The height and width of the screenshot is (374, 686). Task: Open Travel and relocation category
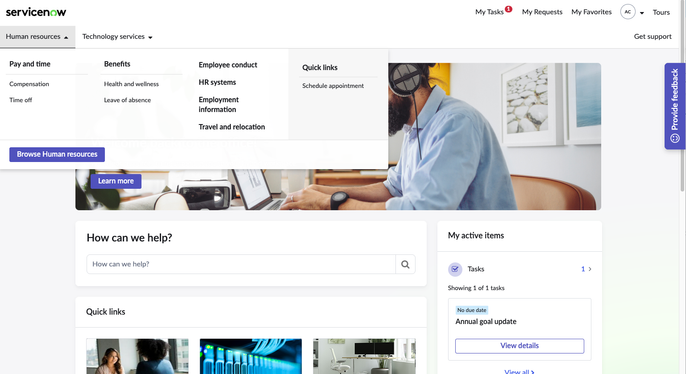tap(232, 127)
